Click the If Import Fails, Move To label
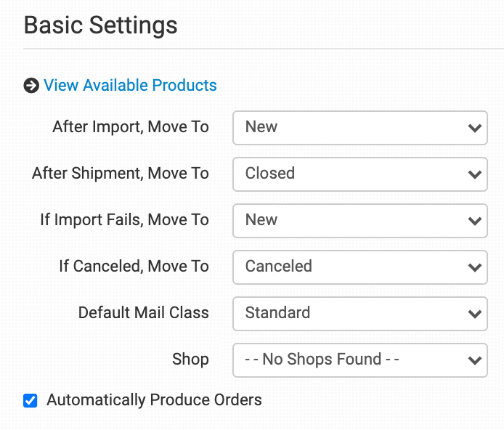 point(124,220)
